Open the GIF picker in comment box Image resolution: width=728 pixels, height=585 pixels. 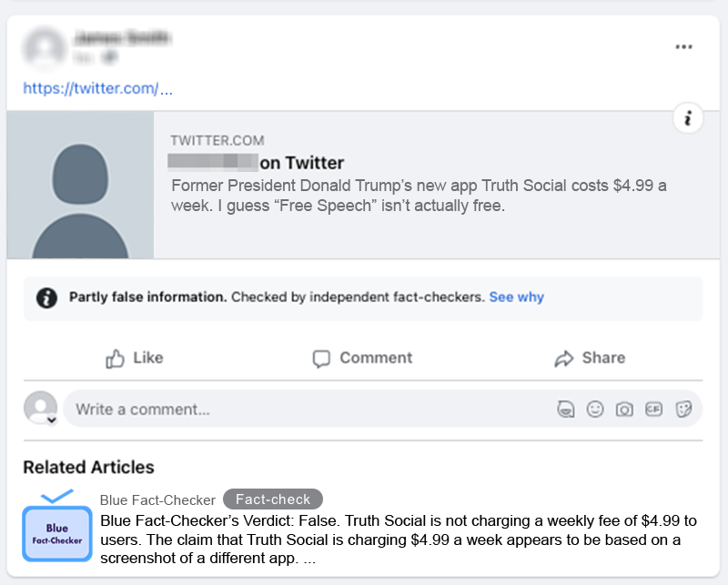[x=653, y=409]
